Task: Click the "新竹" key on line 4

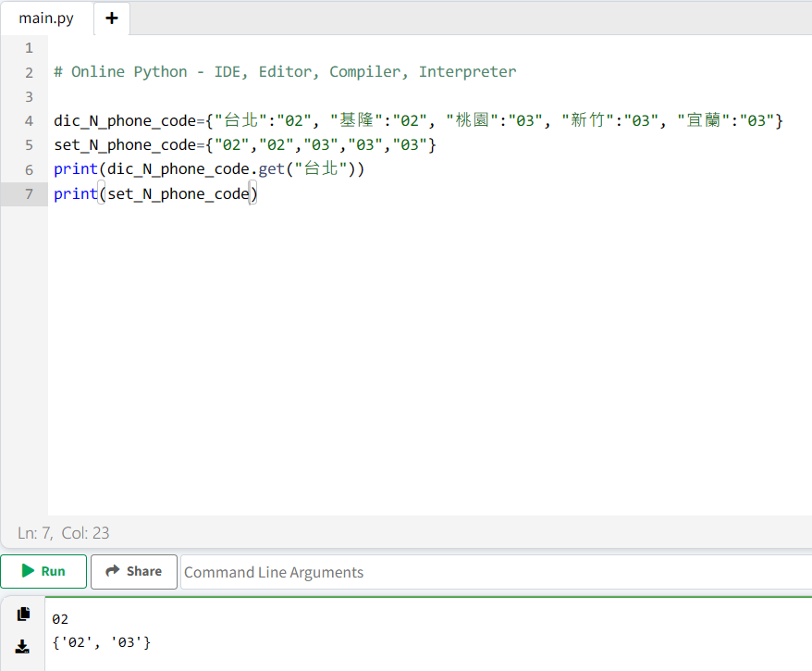Action: tap(588, 120)
